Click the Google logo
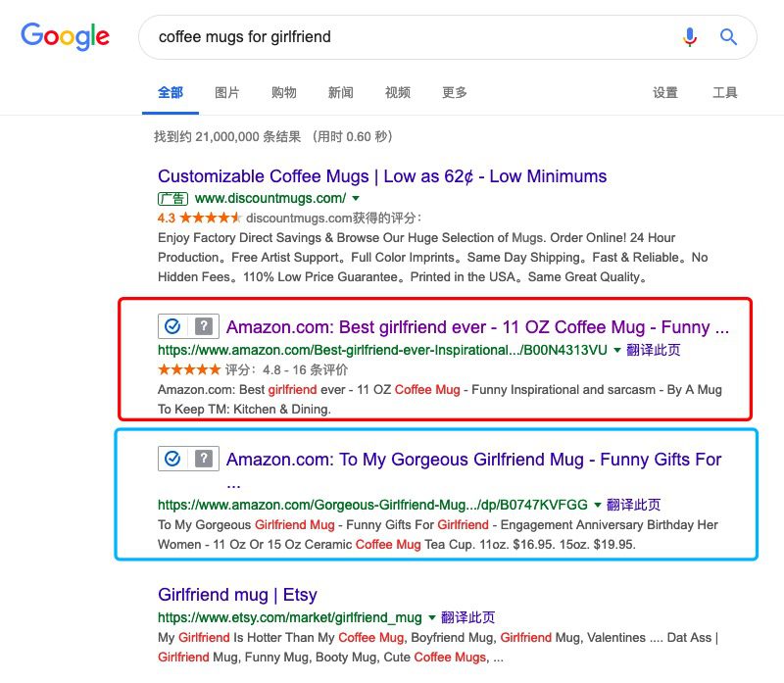 point(65,36)
